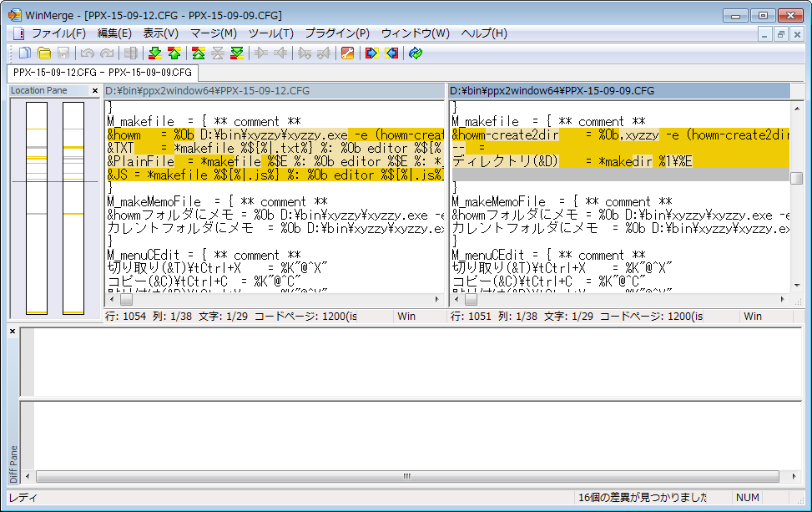
Task: Click the Copy Left toolbar icon
Action: point(280,53)
